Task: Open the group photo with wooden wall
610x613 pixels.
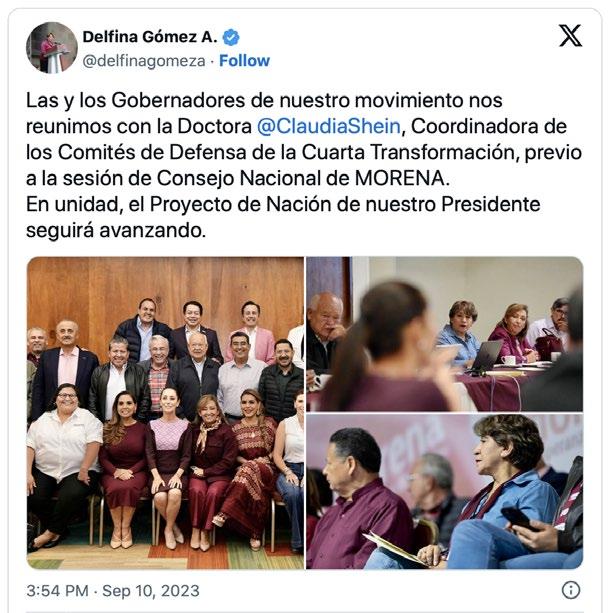Action: (165, 413)
